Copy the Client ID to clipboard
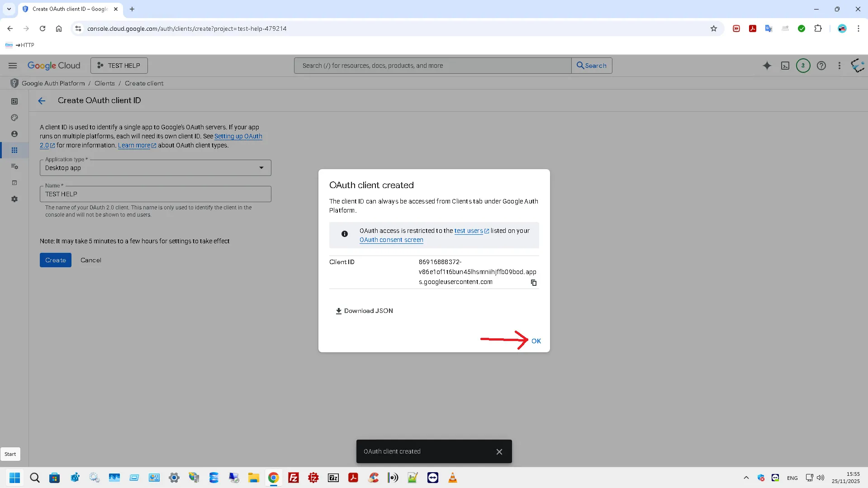The width and height of the screenshot is (868, 488). [533, 283]
